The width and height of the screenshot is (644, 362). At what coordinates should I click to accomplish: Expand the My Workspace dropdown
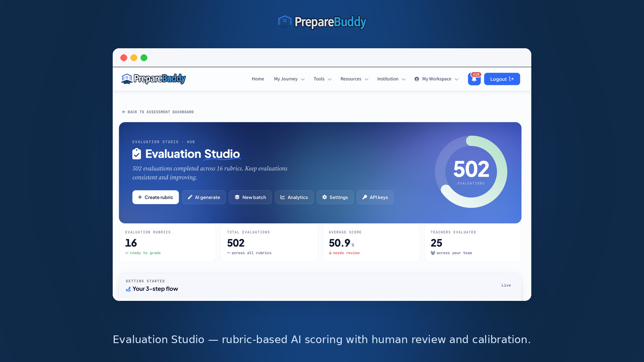(436, 79)
